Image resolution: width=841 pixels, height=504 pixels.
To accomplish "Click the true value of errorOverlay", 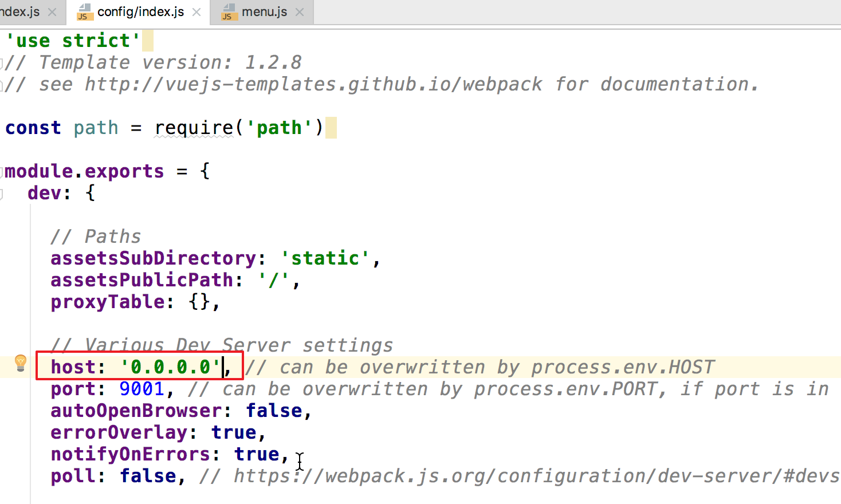I will (x=233, y=432).
